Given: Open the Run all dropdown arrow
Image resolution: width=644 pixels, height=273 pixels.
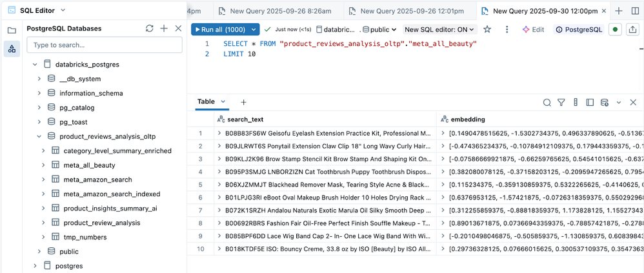Looking at the screenshot, I should (254, 30).
